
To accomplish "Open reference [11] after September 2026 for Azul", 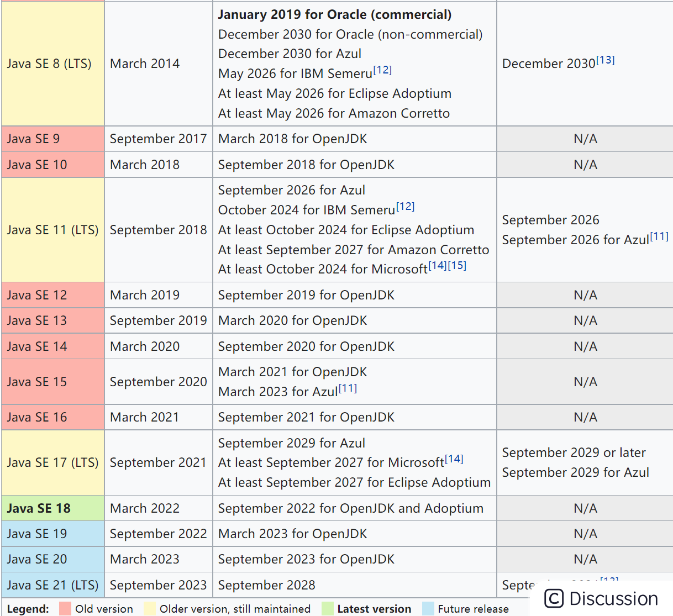I will pyautogui.click(x=659, y=236).
